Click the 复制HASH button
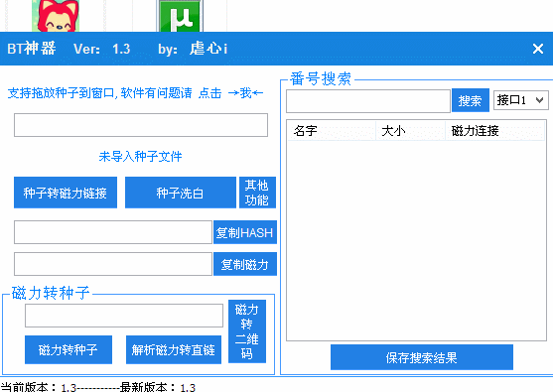This screenshot has width=553, height=392. (x=245, y=232)
